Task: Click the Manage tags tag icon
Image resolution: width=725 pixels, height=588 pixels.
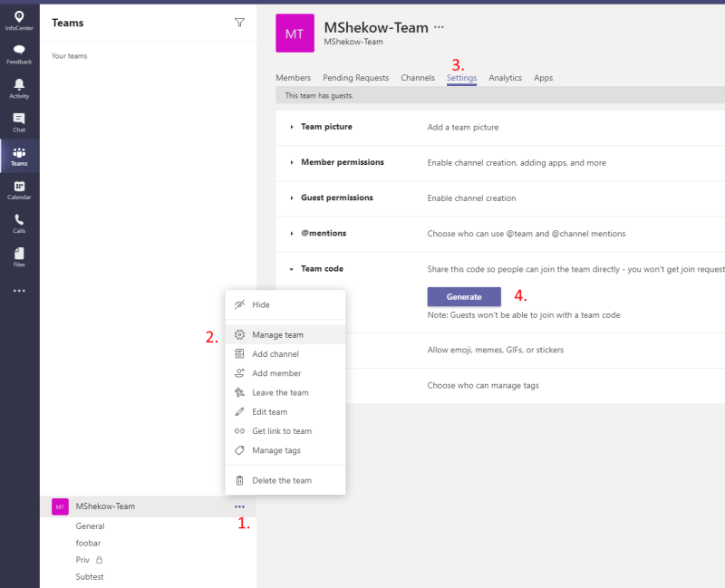Action: [x=239, y=449]
